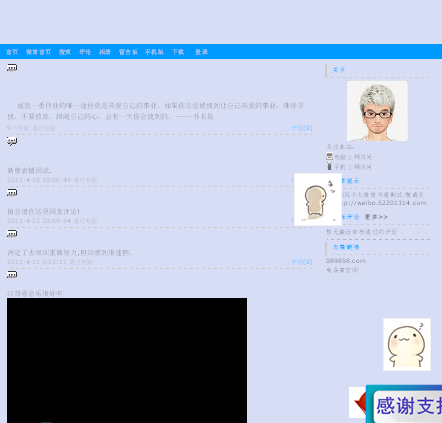Click the question-mark cartoon emoticon image
This screenshot has height=423, width=442.
(x=407, y=344)
